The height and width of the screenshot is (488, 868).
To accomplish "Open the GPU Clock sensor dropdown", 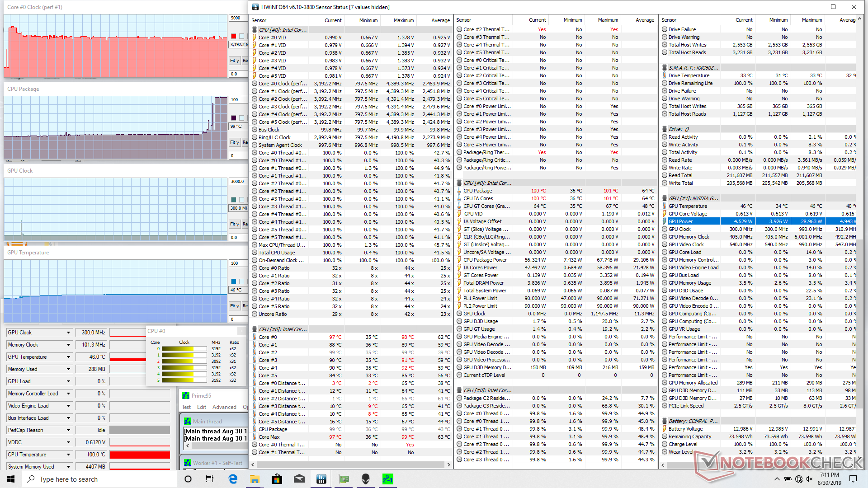I will coord(68,333).
